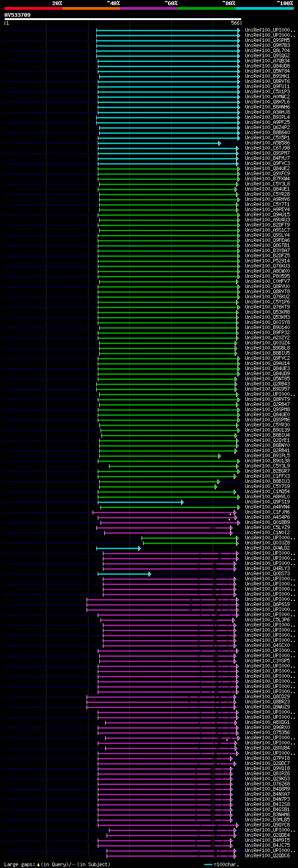Open hit UniRef100_Q0ISY8
Screen dimensions: 298x868
pos(267,323)
